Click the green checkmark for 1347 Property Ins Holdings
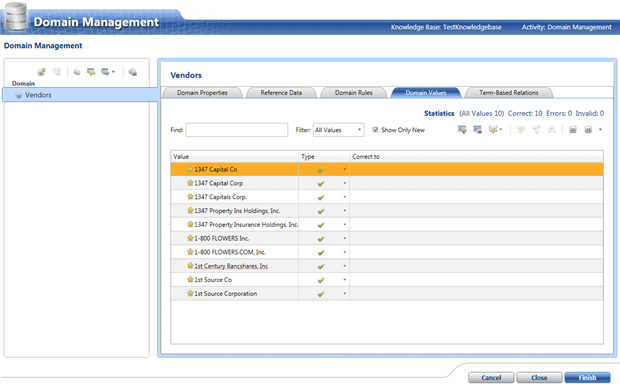620x386 pixels. pyautogui.click(x=321, y=211)
